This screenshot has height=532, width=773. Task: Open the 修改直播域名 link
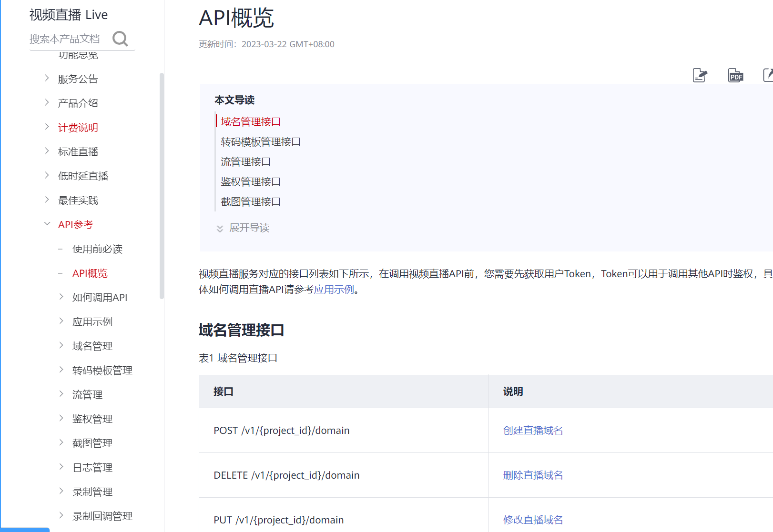coord(533,520)
